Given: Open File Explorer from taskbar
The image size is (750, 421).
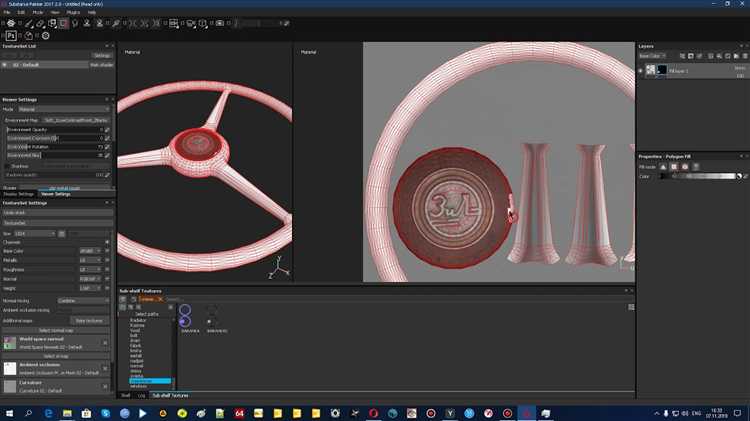Looking at the screenshot, I should pos(67,413).
